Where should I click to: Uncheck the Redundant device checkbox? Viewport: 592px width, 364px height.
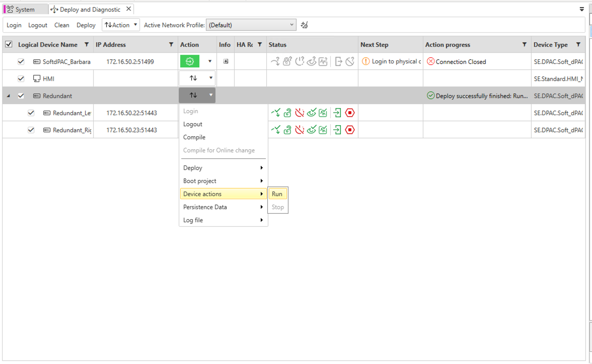tap(21, 96)
